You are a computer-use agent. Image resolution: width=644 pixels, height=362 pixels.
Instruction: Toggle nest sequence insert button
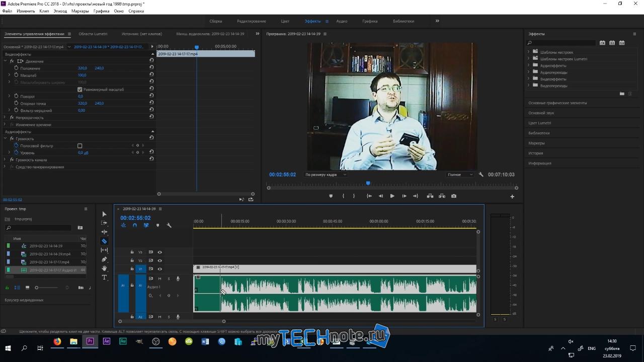(123, 225)
